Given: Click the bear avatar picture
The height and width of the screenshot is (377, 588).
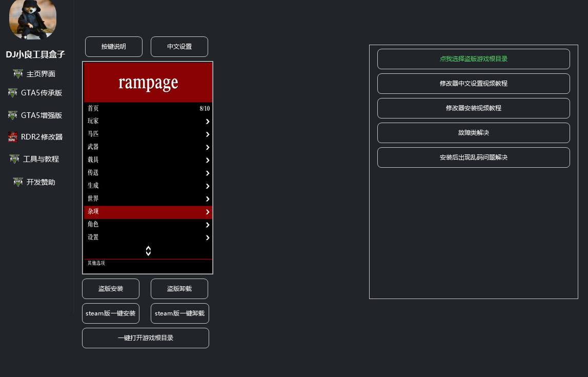Looking at the screenshot, I should tap(33, 19).
